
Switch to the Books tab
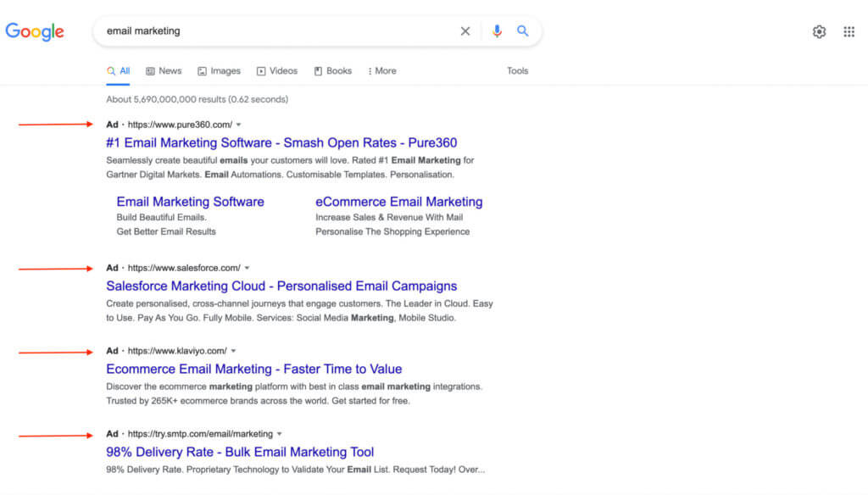[332, 71]
